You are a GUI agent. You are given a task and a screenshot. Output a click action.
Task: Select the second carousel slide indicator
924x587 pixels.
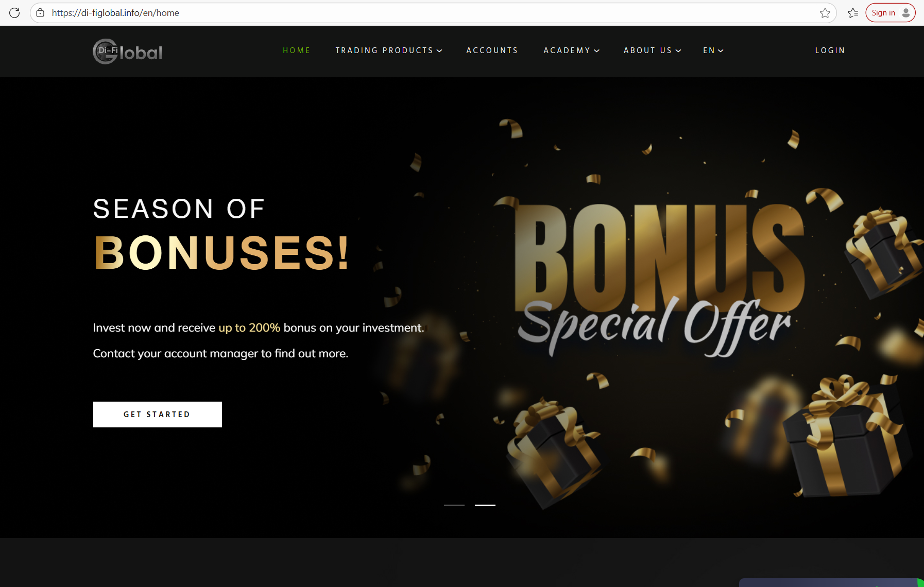coord(485,505)
